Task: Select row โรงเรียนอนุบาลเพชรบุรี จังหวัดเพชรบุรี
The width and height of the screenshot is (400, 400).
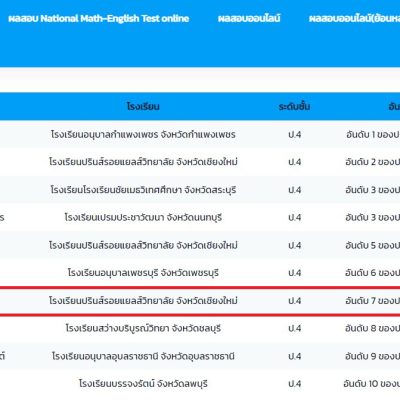Action: click(x=200, y=273)
